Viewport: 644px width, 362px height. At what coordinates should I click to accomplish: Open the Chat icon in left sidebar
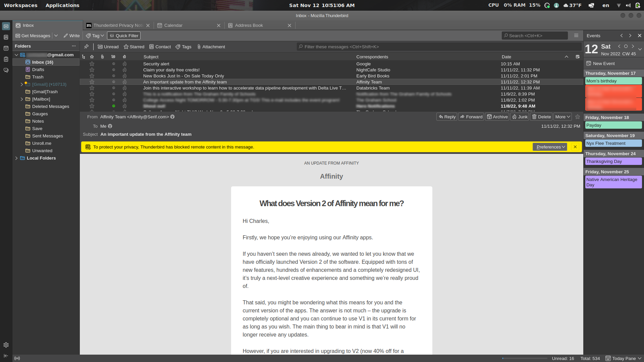coord(6,70)
